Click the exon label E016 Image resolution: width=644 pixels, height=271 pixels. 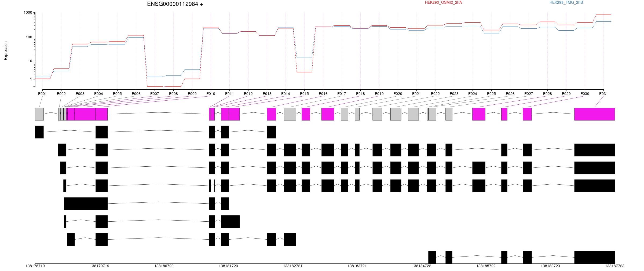click(x=323, y=94)
